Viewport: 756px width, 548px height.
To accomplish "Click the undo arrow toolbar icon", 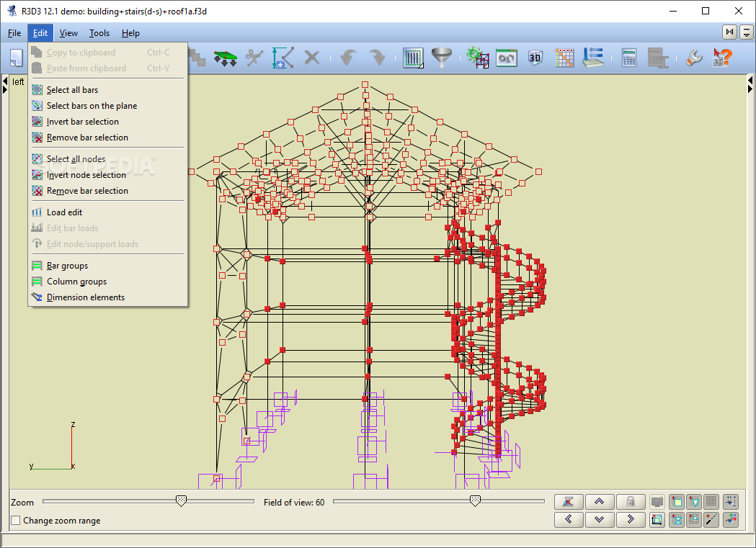I will pyautogui.click(x=348, y=58).
